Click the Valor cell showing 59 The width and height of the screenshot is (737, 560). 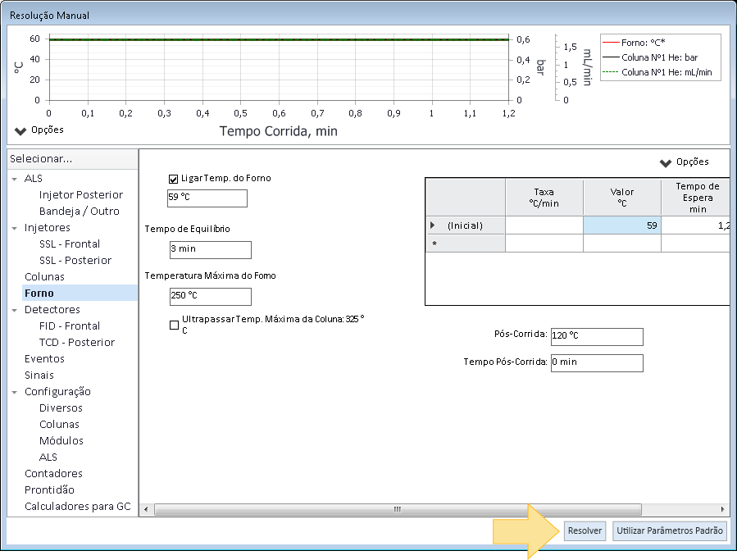coord(622,225)
